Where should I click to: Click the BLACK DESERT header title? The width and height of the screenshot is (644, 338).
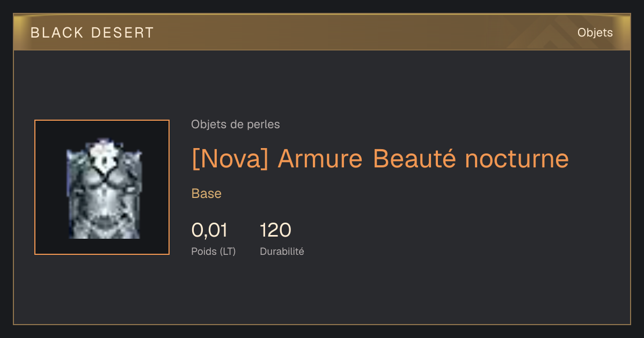tap(92, 33)
